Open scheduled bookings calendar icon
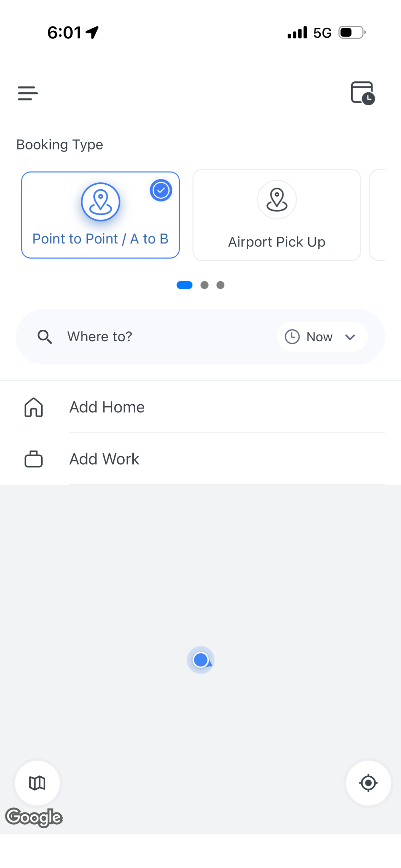This screenshot has width=401, height=868. pos(363,93)
